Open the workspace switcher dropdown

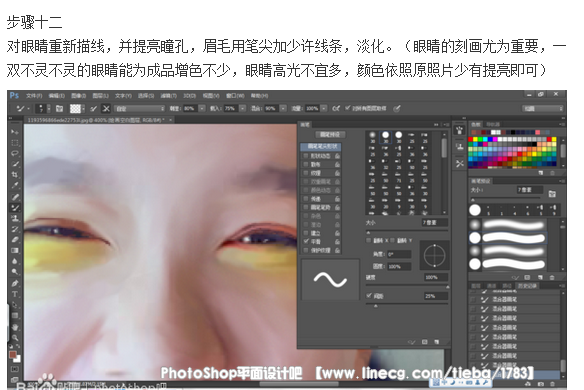coord(543,108)
